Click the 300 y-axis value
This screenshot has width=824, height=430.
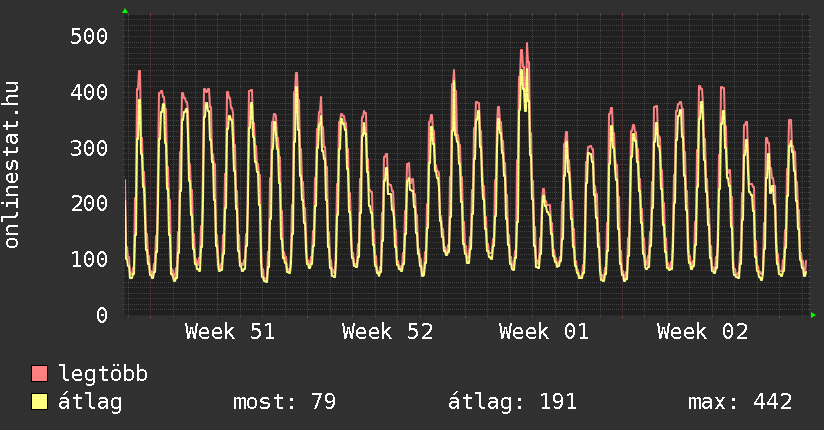pyautogui.click(x=89, y=148)
